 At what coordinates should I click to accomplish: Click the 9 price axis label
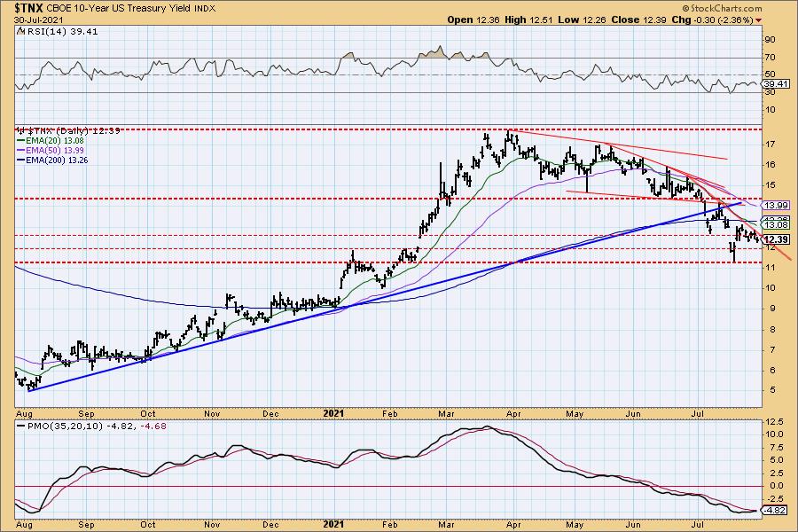pos(772,309)
